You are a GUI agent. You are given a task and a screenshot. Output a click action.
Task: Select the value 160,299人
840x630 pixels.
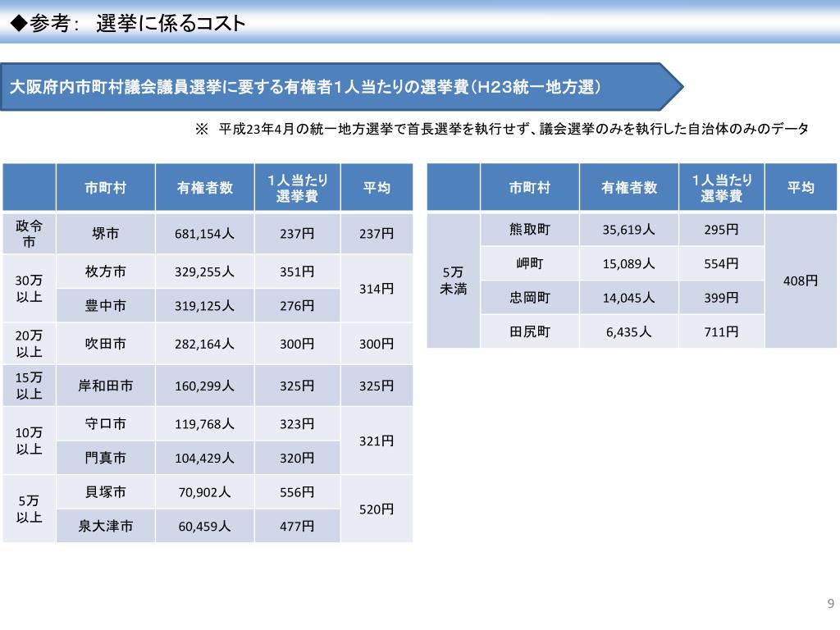(204, 386)
